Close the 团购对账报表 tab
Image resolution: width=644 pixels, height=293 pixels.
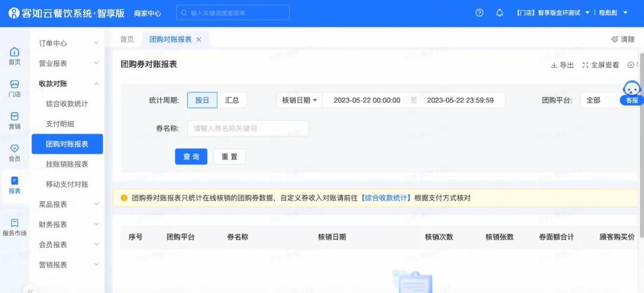click(x=199, y=39)
